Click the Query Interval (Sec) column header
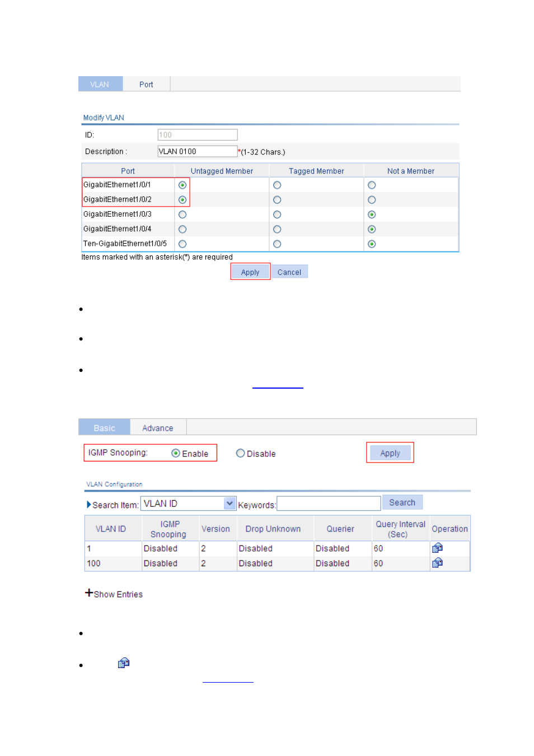The image size is (534, 756). 400,529
